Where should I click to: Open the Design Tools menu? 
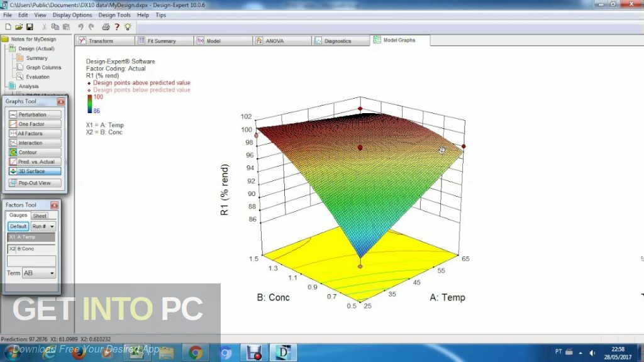114,15
